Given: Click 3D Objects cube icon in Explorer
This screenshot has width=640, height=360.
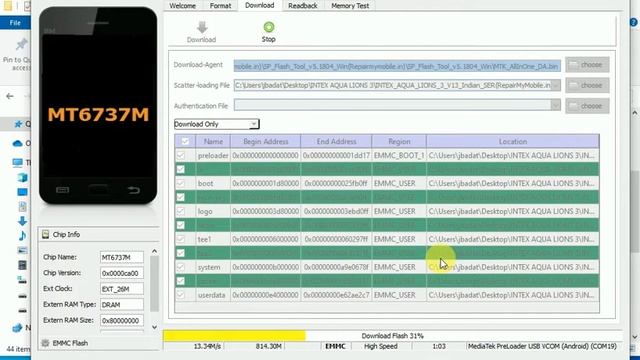Looking at the screenshot, I should pos(22,177).
